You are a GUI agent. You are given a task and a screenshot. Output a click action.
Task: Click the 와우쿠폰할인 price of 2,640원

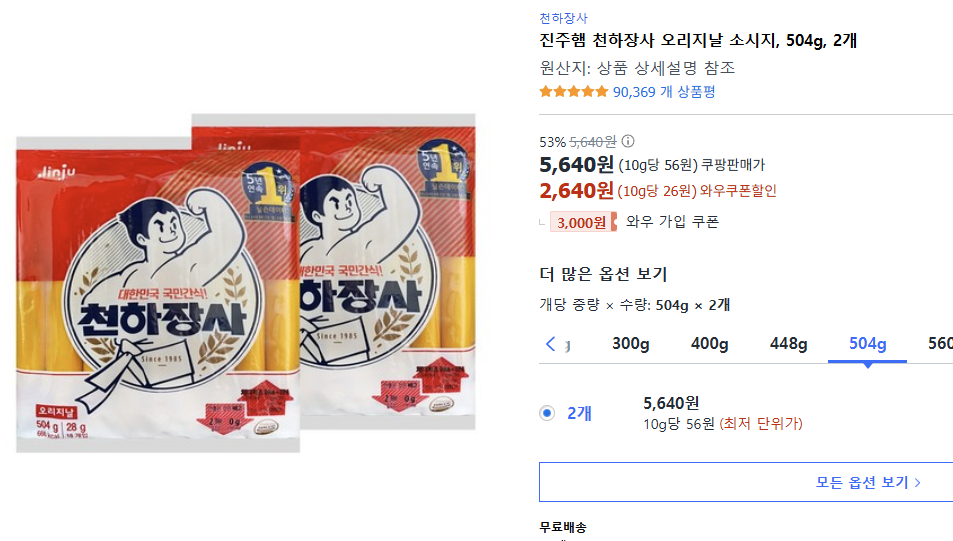click(x=576, y=191)
